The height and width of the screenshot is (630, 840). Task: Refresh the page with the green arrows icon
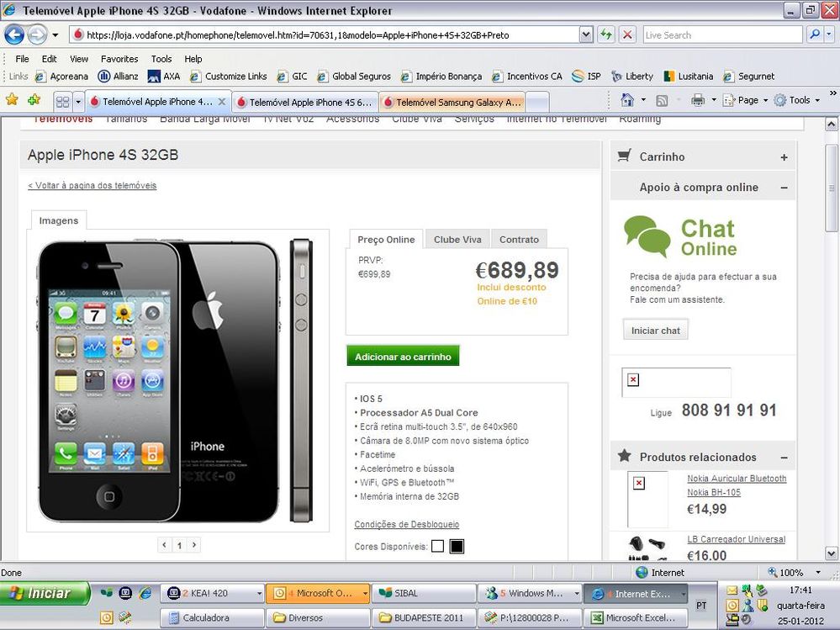605,34
